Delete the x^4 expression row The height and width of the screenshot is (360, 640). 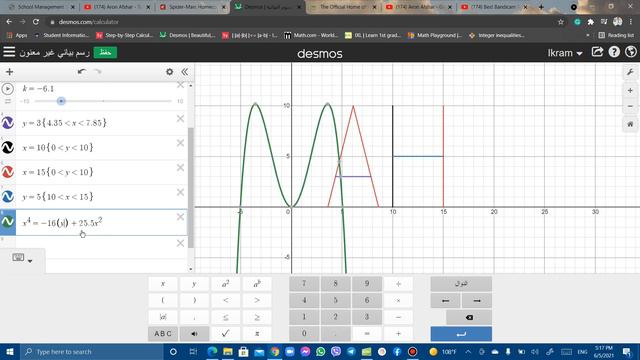pos(180,217)
